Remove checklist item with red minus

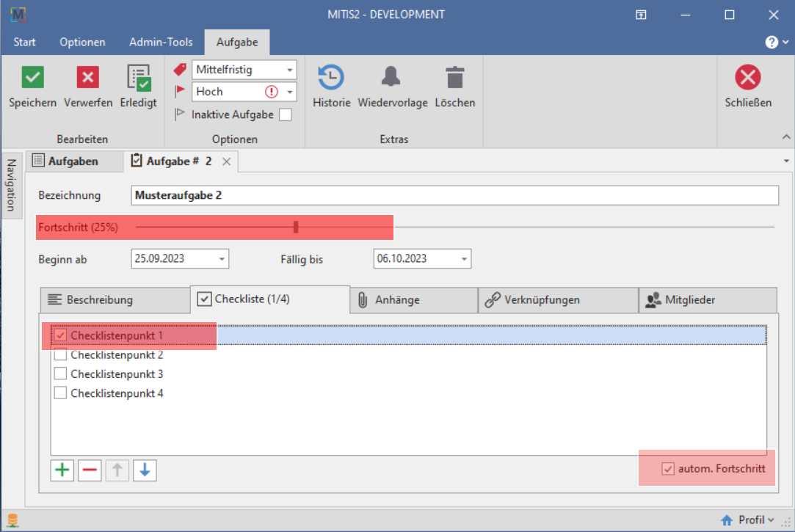coord(90,470)
